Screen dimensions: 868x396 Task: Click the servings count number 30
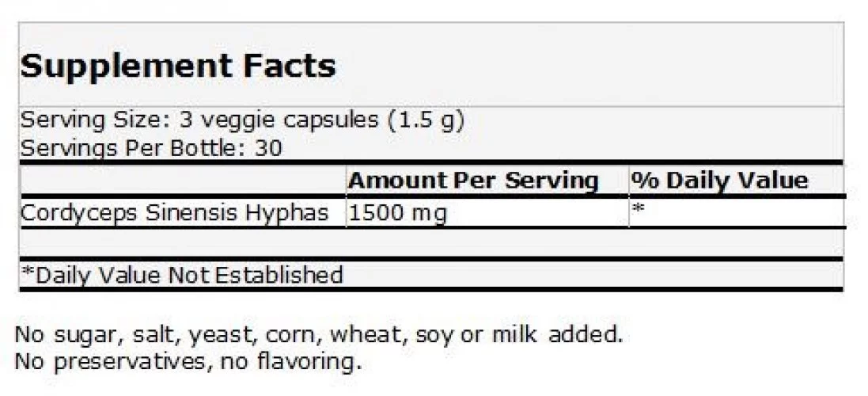[268, 148]
